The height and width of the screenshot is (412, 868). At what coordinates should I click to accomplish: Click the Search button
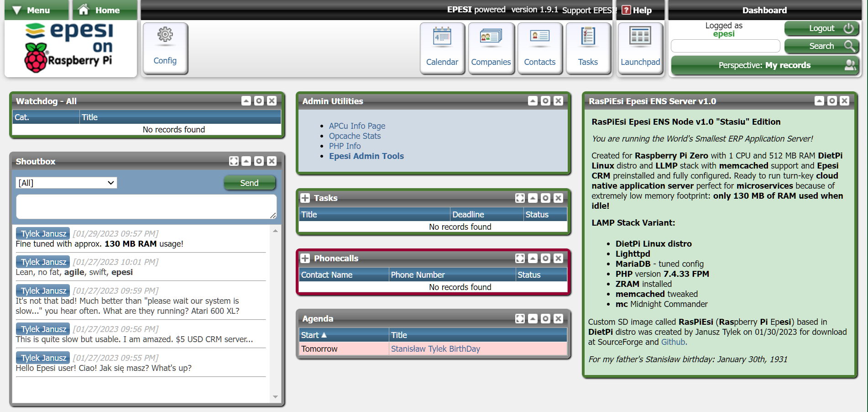pos(821,46)
